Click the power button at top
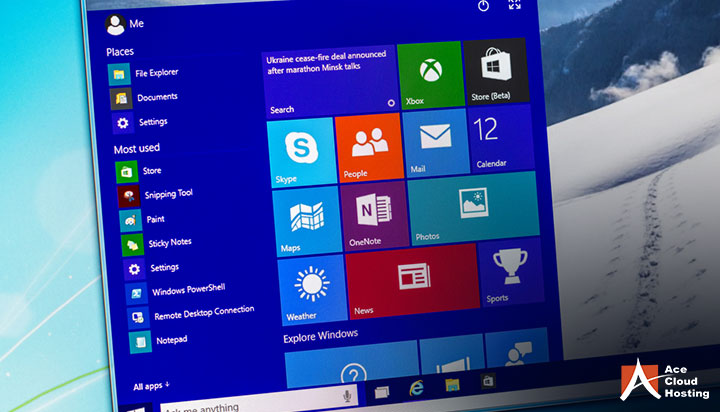Image resolution: width=720 pixels, height=412 pixels. (483, 6)
